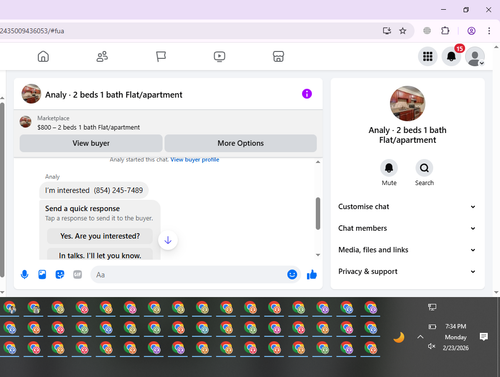Click '$800 – 2 beds 1 bath Flat/apartment' text
The width and height of the screenshot is (500, 377).
point(89,127)
